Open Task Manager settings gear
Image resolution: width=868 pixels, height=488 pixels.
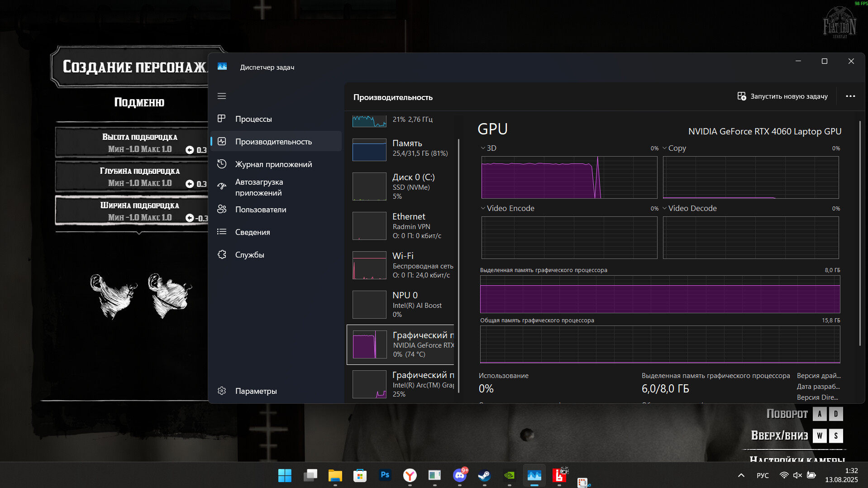pos(222,391)
